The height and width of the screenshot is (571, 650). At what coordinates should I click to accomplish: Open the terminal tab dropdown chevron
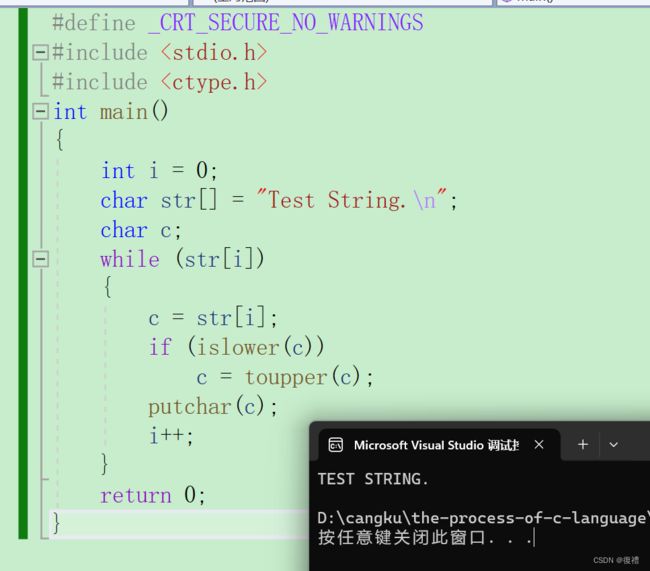(x=614, y=445)
